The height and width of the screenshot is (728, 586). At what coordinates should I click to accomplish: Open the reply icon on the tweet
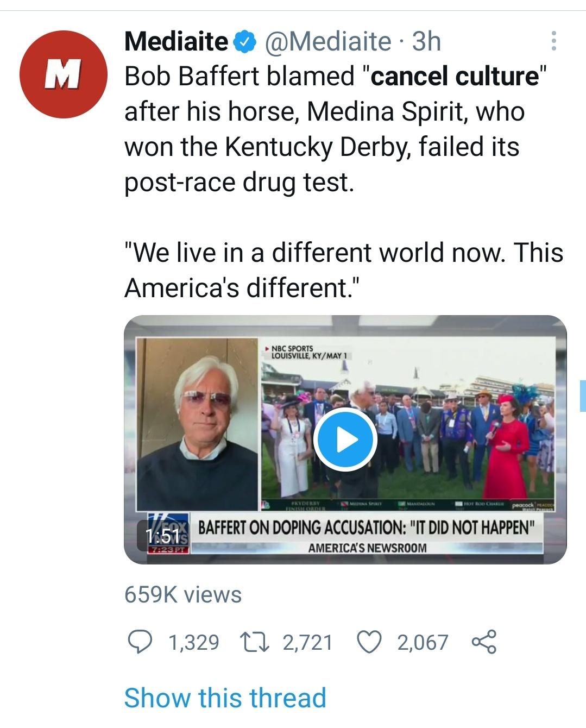143,644
